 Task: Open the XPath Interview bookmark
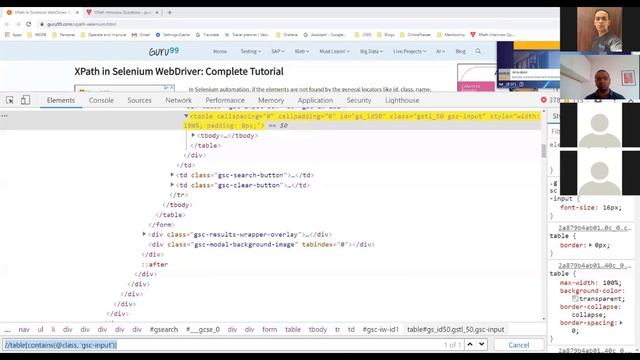[x=493, y=35]
